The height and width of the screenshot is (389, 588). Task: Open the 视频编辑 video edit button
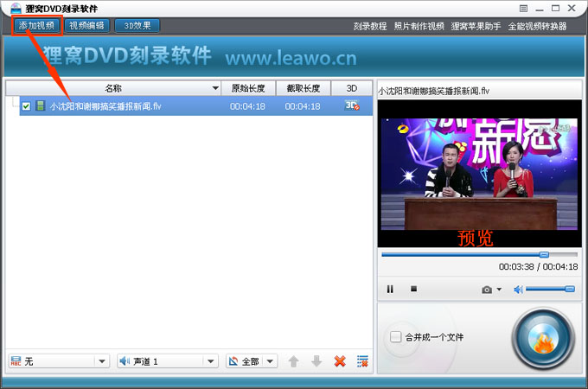86,25
